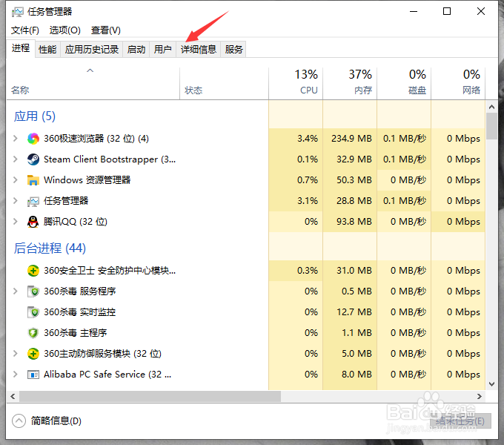The image size is (504, 445).
Task: Click the 12.7 MB memory value
Action: 354,312
